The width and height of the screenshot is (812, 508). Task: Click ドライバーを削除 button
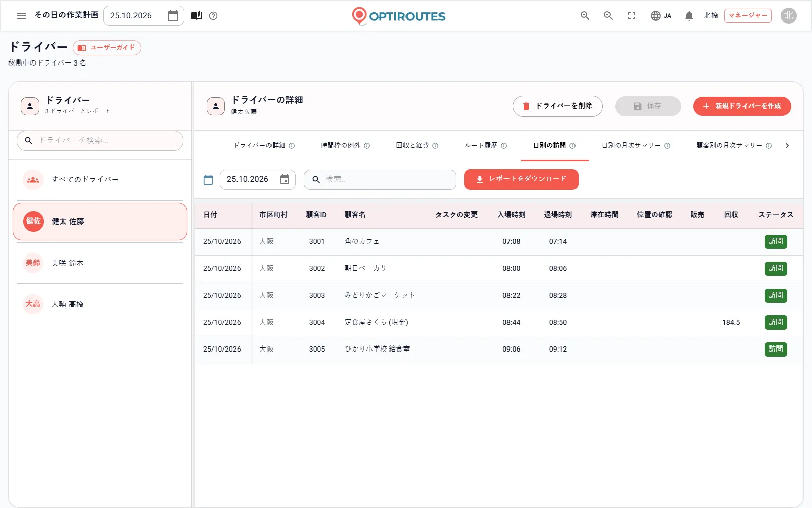tap(557, 106)
